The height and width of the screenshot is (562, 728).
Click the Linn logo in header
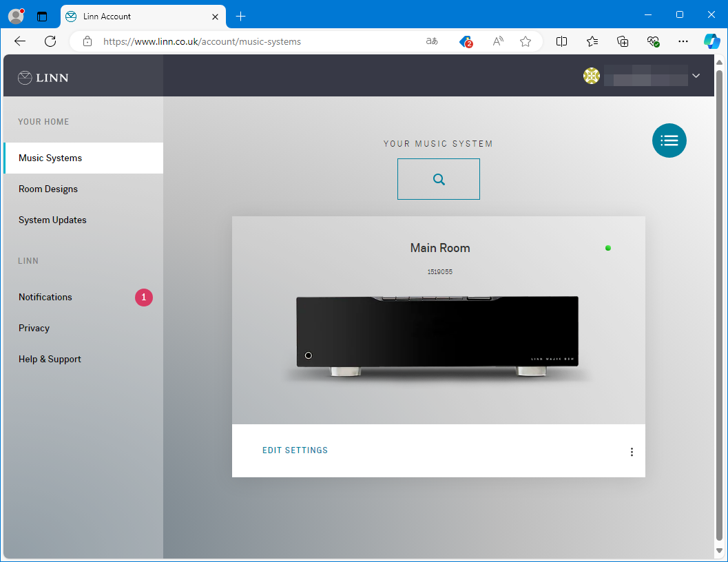tap(43, 78)
